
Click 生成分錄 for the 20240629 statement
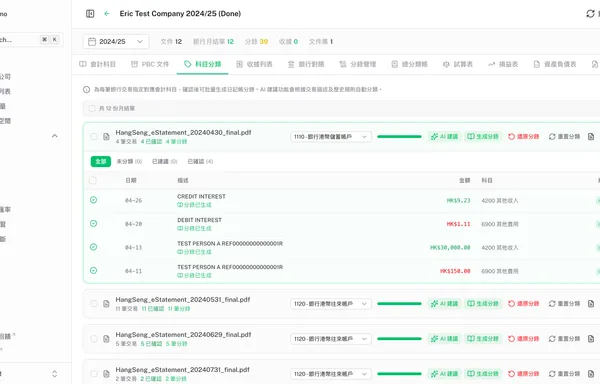(483, 339)
